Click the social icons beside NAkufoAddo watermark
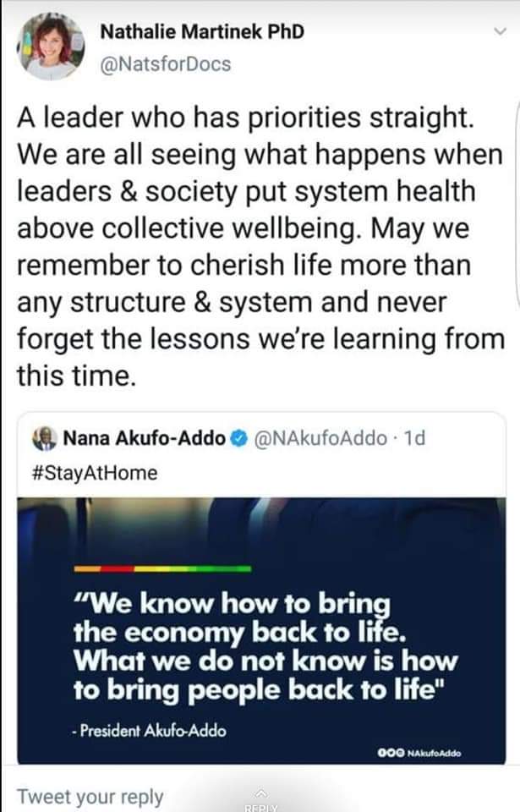This screenshot has width=520, height=812. point(391,753)
